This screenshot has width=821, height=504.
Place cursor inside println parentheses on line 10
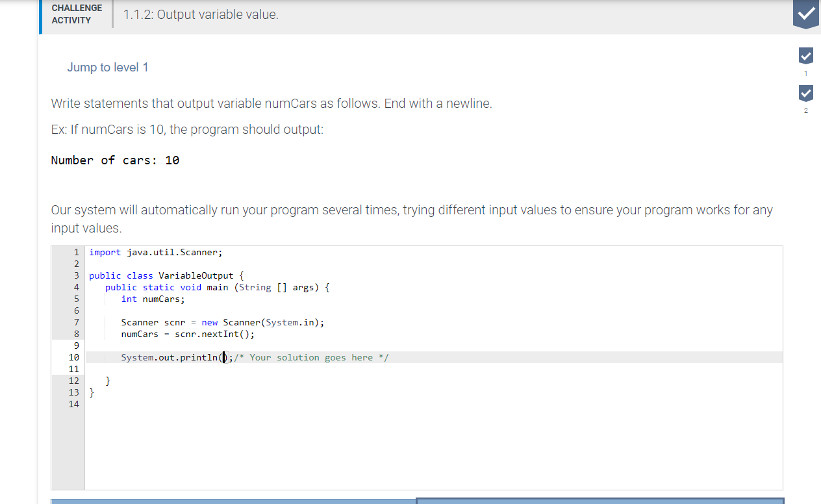click(x=223, y=357)
